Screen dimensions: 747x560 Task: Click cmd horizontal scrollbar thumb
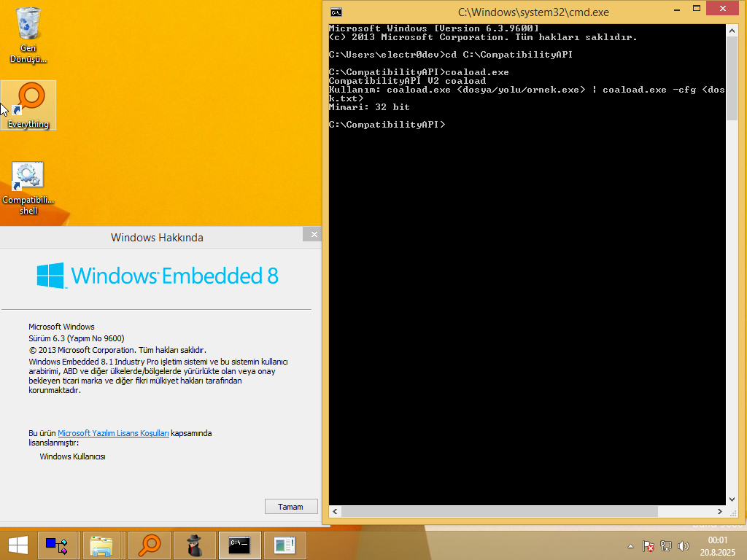(500, 511)
